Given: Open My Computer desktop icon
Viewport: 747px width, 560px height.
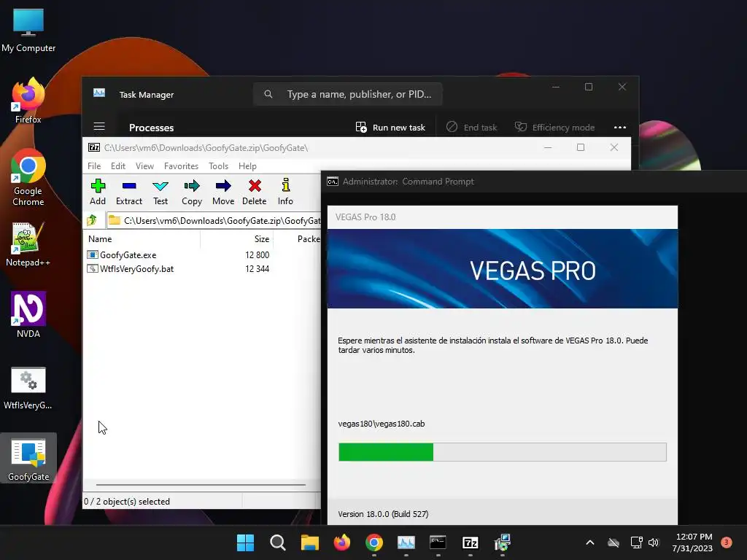Looking at the screenshot, I should tap(28, 31).
